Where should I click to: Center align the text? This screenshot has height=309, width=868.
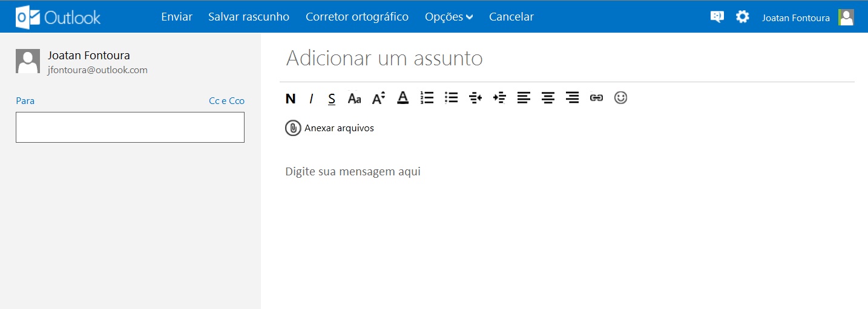[x=548, y=98]
